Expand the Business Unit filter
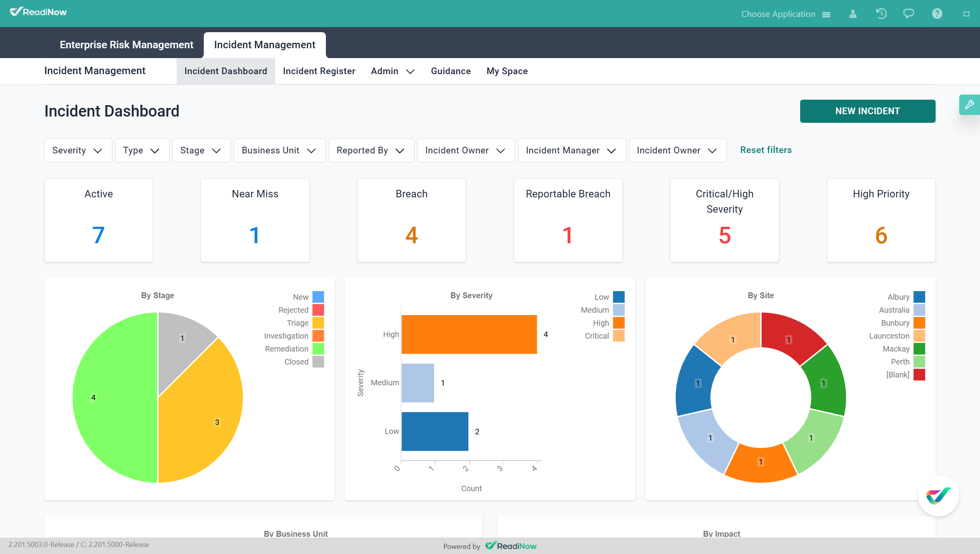 [279, 150]
